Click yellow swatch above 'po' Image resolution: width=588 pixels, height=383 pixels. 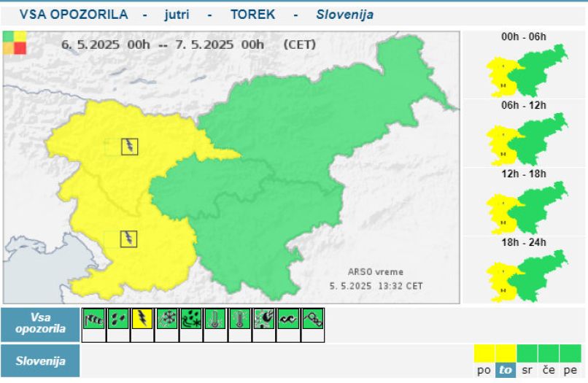484,353
